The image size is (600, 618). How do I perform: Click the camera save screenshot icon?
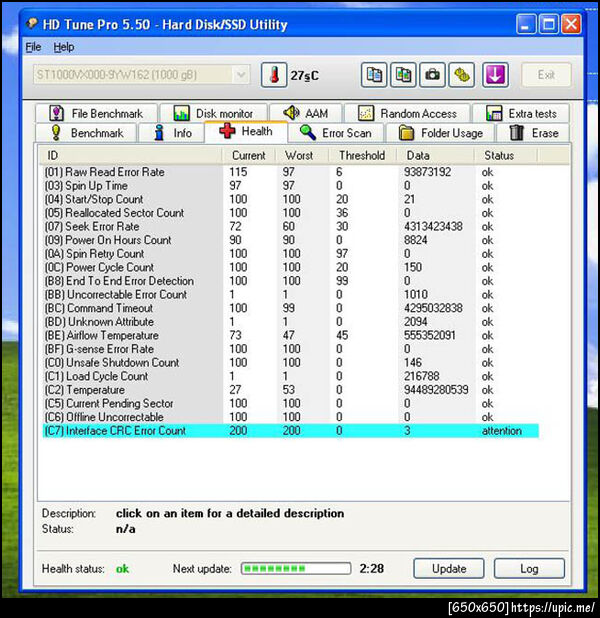click(x=432, y=75)
